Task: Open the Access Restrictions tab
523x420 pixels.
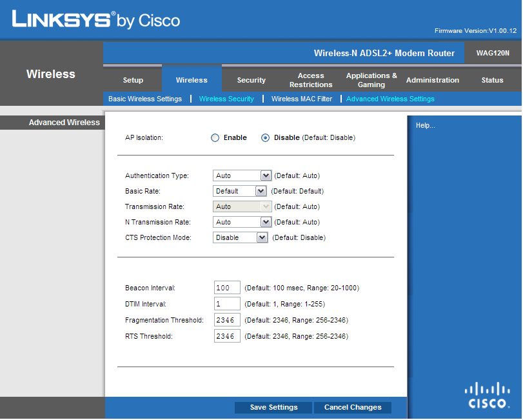Action: coord(311,80)
